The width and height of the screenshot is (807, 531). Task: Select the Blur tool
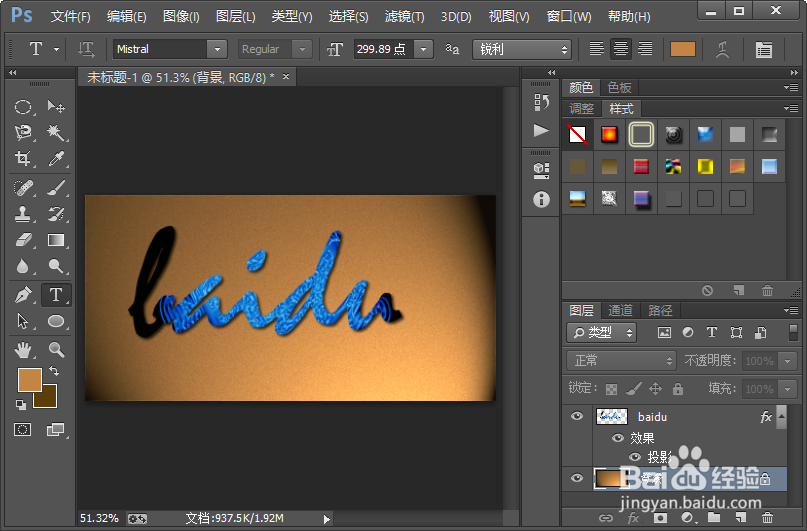[x=22, y=266]
